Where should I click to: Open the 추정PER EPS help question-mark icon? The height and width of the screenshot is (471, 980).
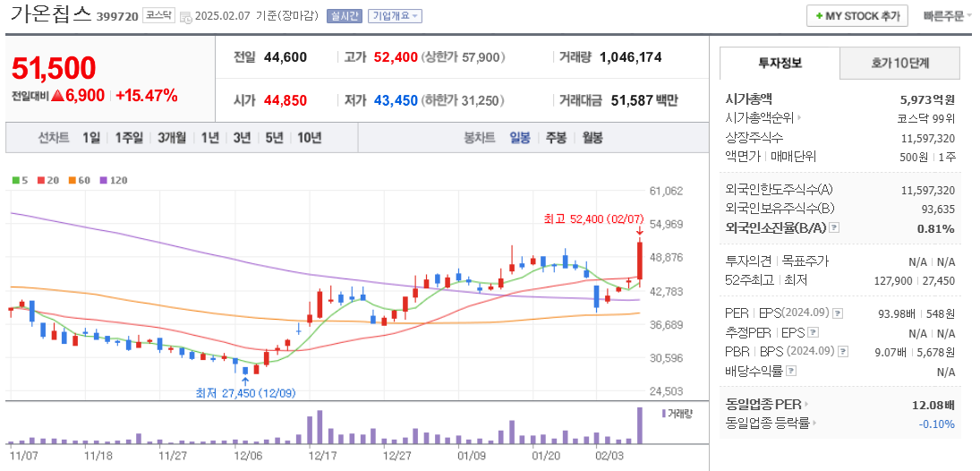pyautogui.click(x=814, y=332)
